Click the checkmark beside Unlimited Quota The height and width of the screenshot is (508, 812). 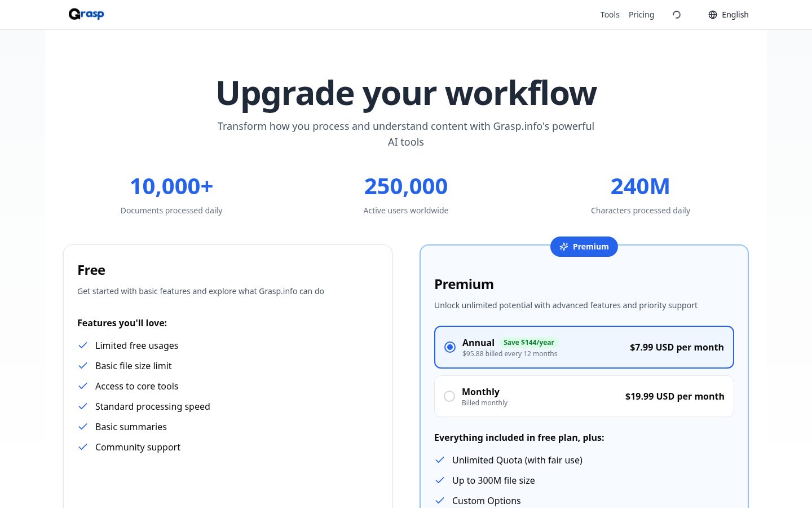point(440,460)
